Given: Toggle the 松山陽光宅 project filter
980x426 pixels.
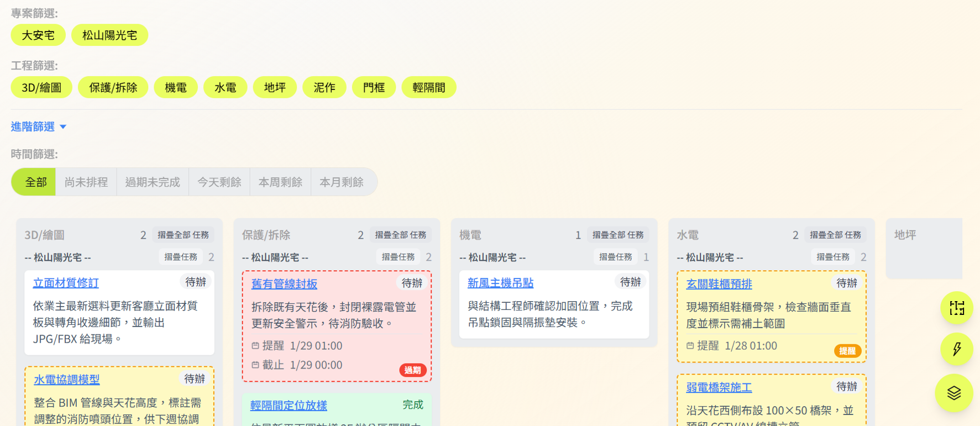Looking at the screenshot, I should pos(109,35).
